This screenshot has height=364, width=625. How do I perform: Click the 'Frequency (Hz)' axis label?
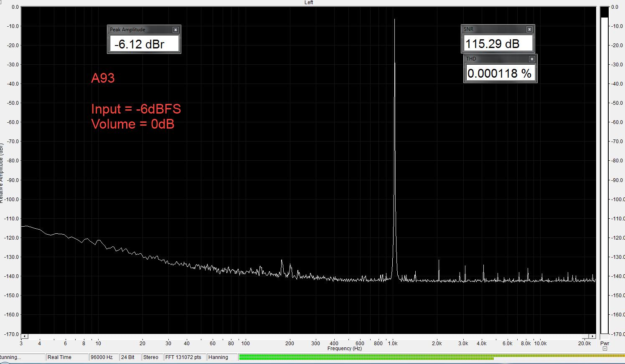(x=345, y=349)
